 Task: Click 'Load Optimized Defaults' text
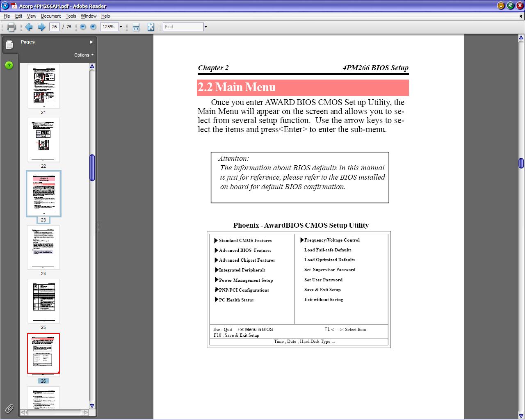click(x=329, y=260)
